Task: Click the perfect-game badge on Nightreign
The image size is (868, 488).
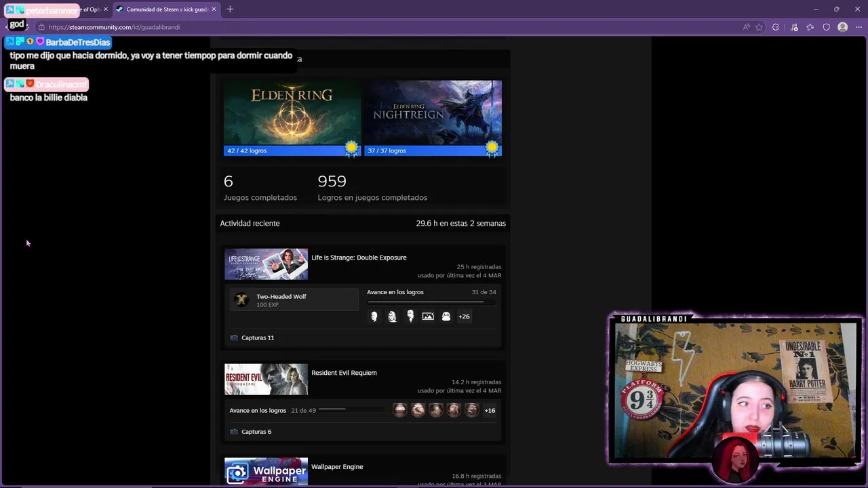Action: pyautogui.click(x=492, y=148)
